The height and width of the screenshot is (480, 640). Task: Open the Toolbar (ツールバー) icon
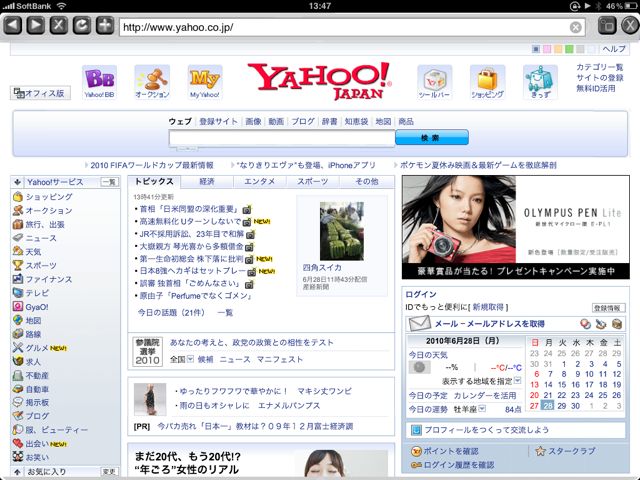pos(435,82)
